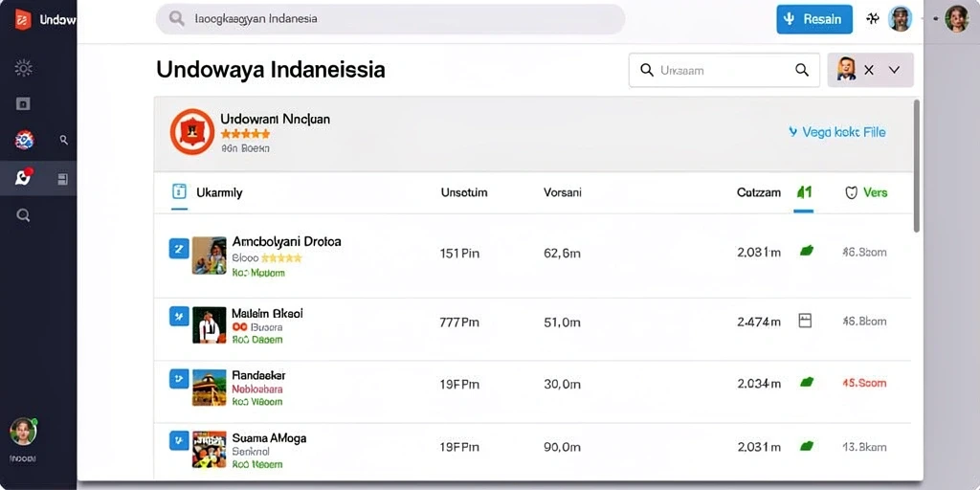Open Suama AMoga thumbnail image
This screenshot has height=490, width=980.
[210, 449]
